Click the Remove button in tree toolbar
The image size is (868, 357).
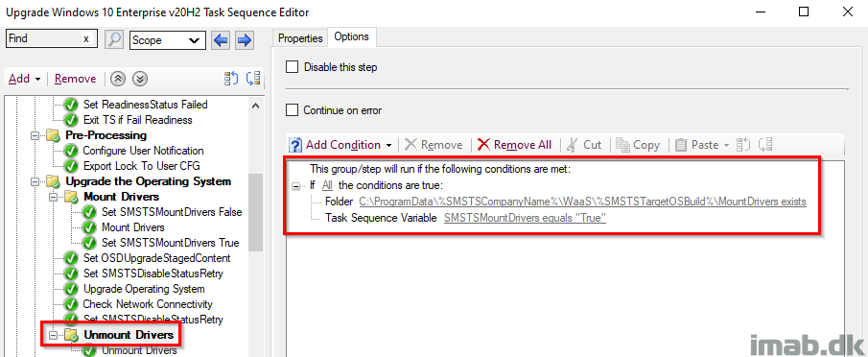pyautogui.click(x=75, y=79)
